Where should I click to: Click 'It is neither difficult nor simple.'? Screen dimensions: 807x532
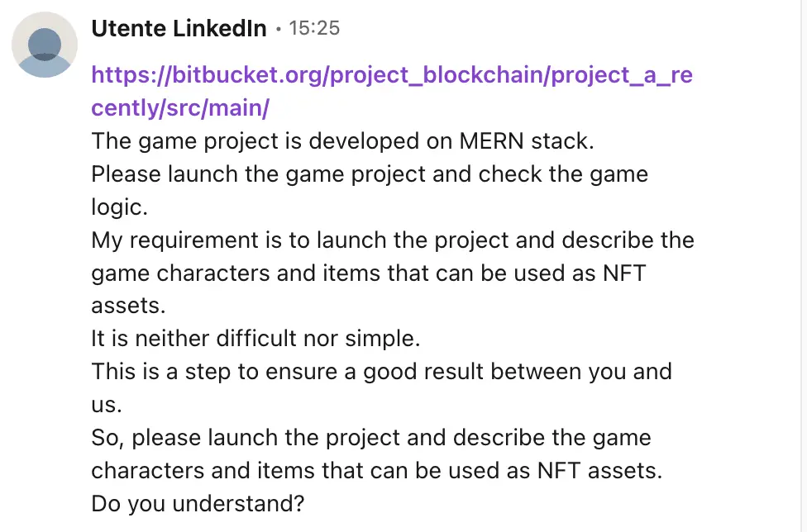coord(255,339)
